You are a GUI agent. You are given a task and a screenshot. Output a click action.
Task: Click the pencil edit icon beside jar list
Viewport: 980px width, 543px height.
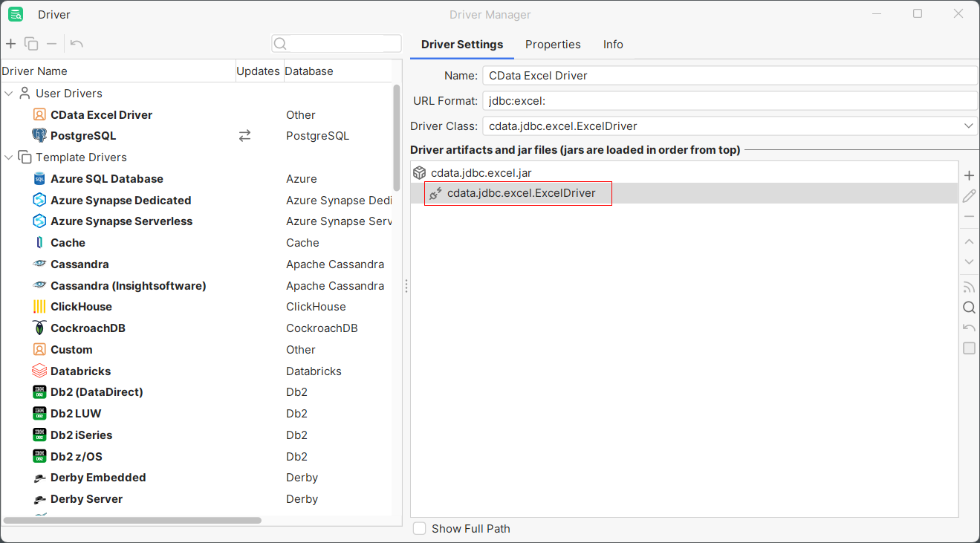pos(969,196)
